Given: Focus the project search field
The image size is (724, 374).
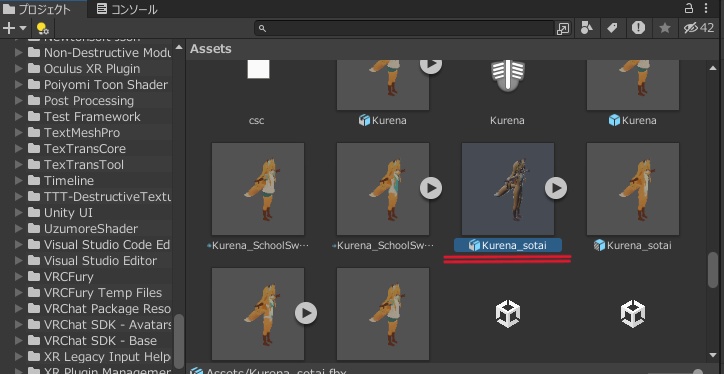Looking at the screenshot, I should (404, 28).
